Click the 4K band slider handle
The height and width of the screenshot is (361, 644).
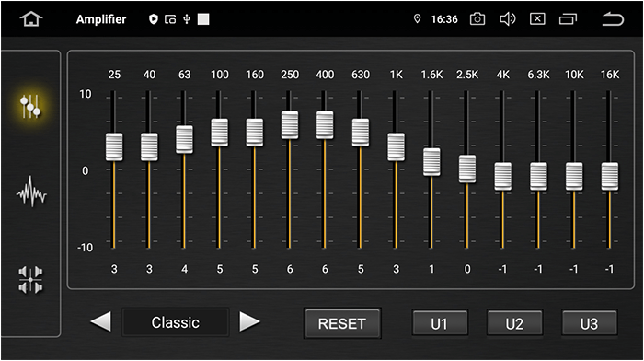(x=502, y=177)
